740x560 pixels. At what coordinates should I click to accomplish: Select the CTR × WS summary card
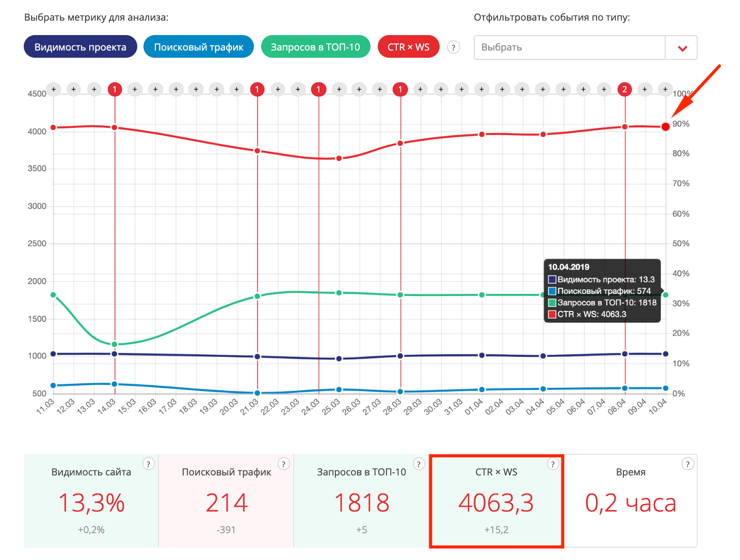click(496, 501)
